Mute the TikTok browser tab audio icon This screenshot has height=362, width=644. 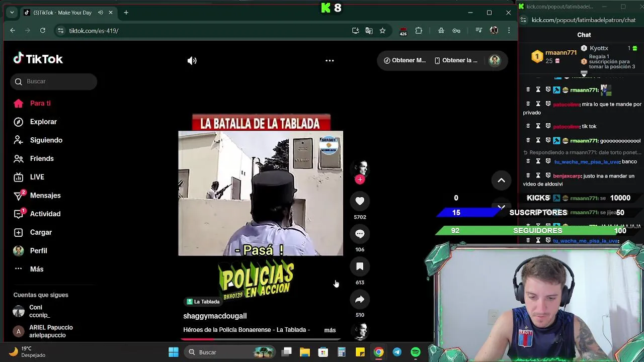coord(101,13)
